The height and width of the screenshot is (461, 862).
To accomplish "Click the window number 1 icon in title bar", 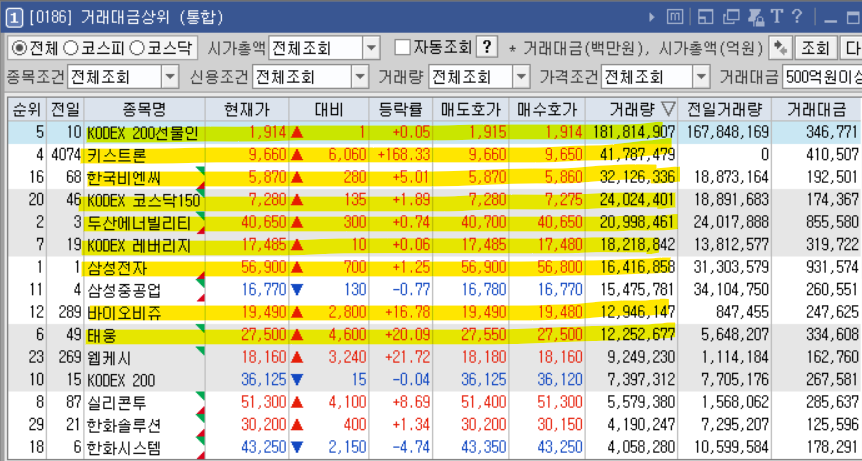I will click(14, 18).
